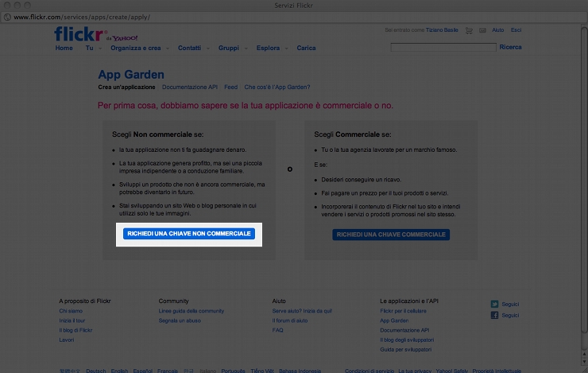Click Richiedi una chiave non commerciale
588x373 pixels.
pos(189,234)
